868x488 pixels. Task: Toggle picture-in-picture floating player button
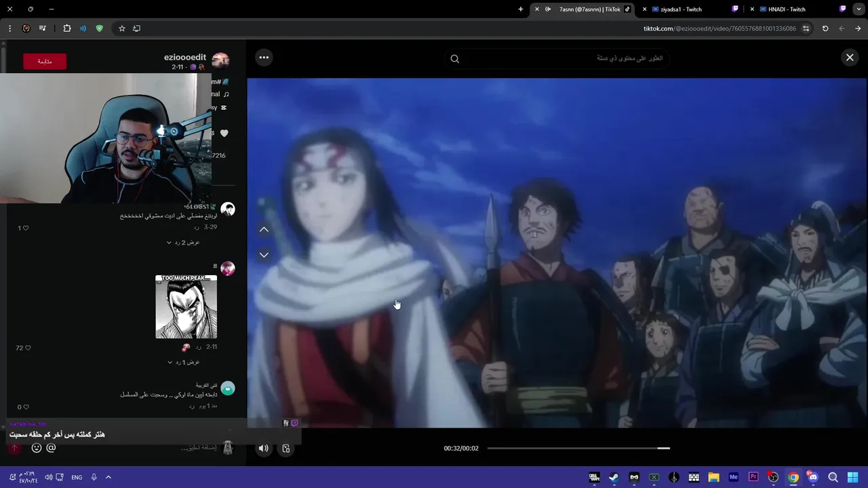click(286, 448)
